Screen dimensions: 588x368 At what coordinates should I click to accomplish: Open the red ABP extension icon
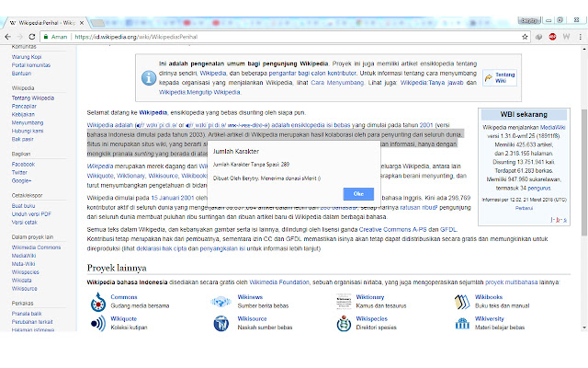pyautogui.click(x=552, y=37)
